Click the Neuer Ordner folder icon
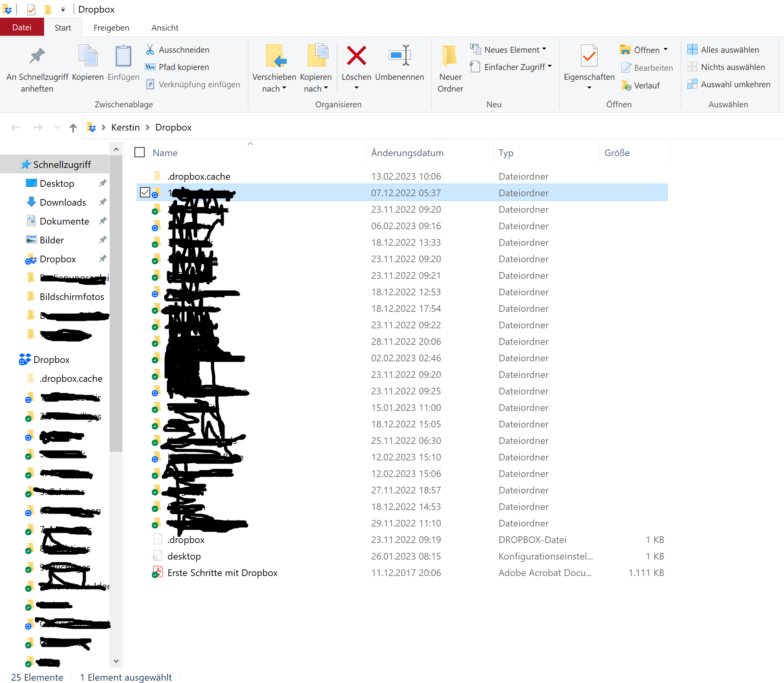Viewport: 784px width, 683px height. [x=450, y=56]
